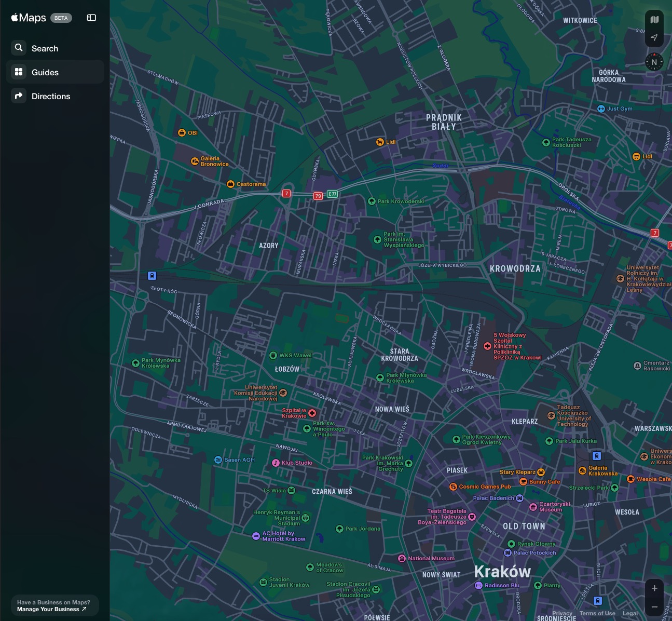Select the Radisson Blu hotel pin

pos(478,585)
